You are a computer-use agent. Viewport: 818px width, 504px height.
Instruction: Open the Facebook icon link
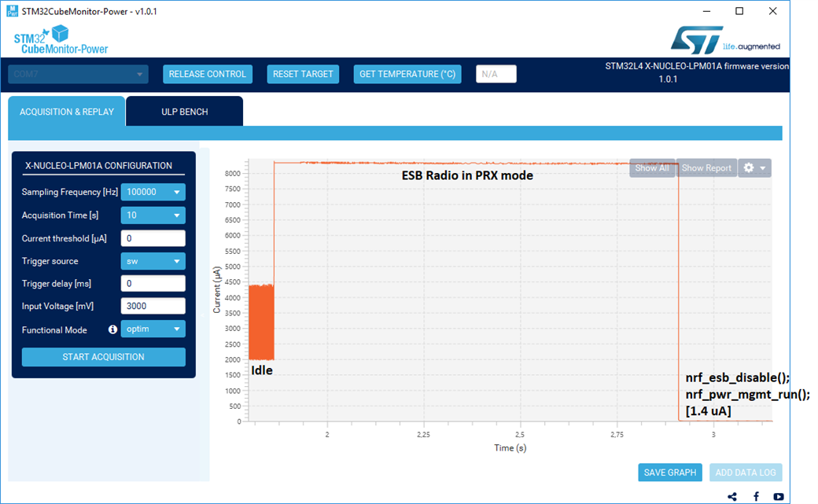(756, 496)
